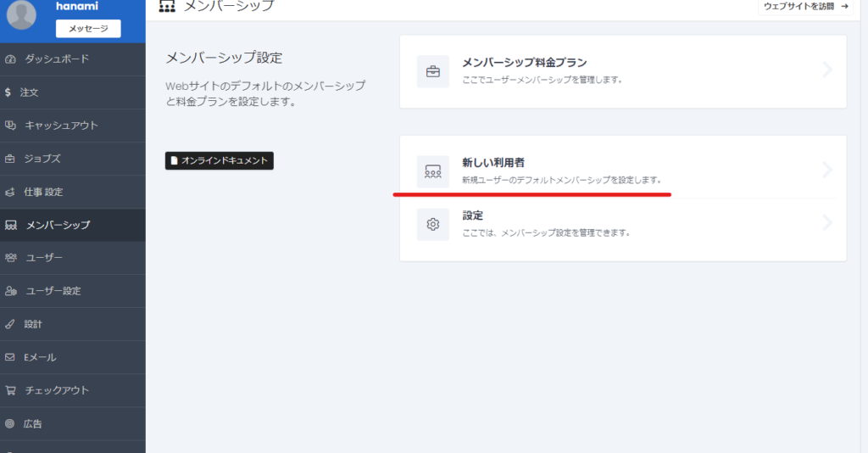Click the briefcase icon on メンバーシップ料金プラン card
868x453 pixels.
pos(432,72)
